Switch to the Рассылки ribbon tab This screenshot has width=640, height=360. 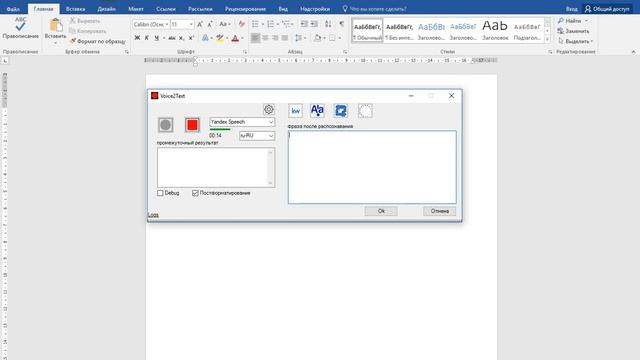[x=200, y=9]
